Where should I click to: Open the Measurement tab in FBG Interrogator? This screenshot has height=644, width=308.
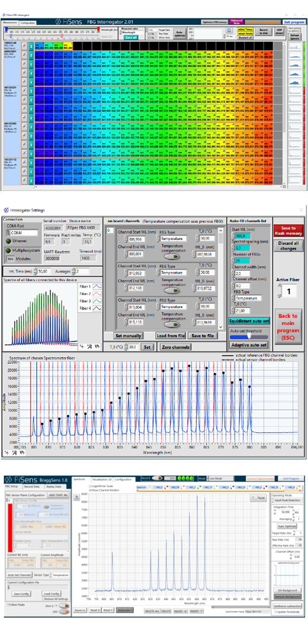tap(9, 23)
